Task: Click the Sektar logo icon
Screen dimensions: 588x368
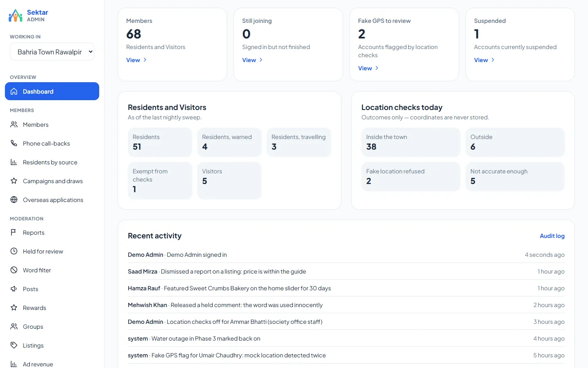Action: pyautogui.click(x=16, y=16)
